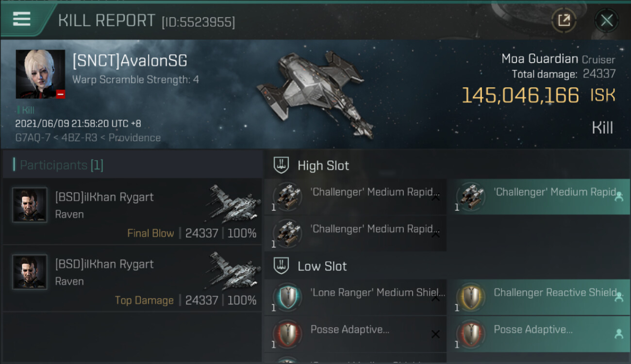This screenshot has height=364, width=631.
Task: Select the first destroyed 'Challenger' Medium Rapid launcher
Action: (356, 197)
